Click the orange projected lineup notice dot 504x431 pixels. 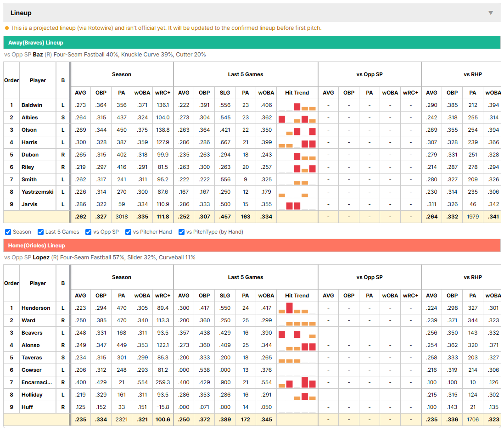(7, 28)
